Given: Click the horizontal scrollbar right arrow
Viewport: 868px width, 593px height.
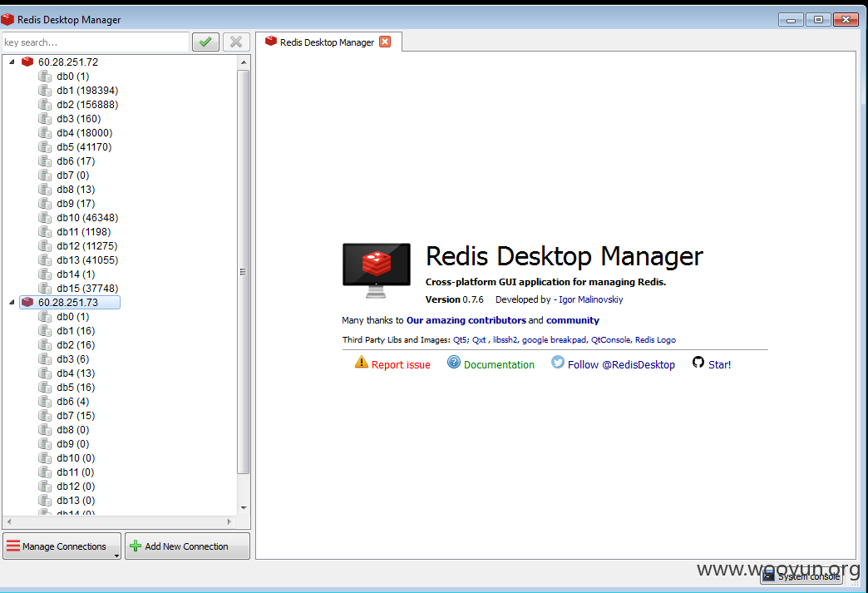Looking at the screenshot, I should click(x=229, y=521).
